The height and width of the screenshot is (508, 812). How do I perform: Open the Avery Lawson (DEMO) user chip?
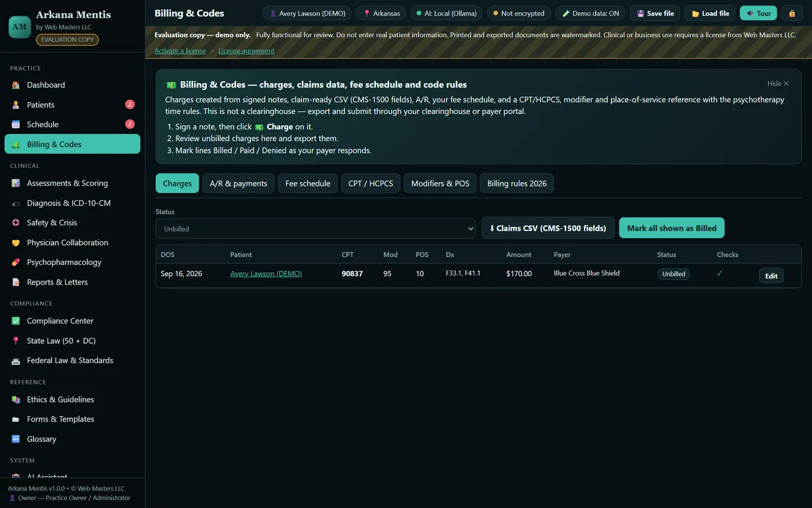(307, 13)
